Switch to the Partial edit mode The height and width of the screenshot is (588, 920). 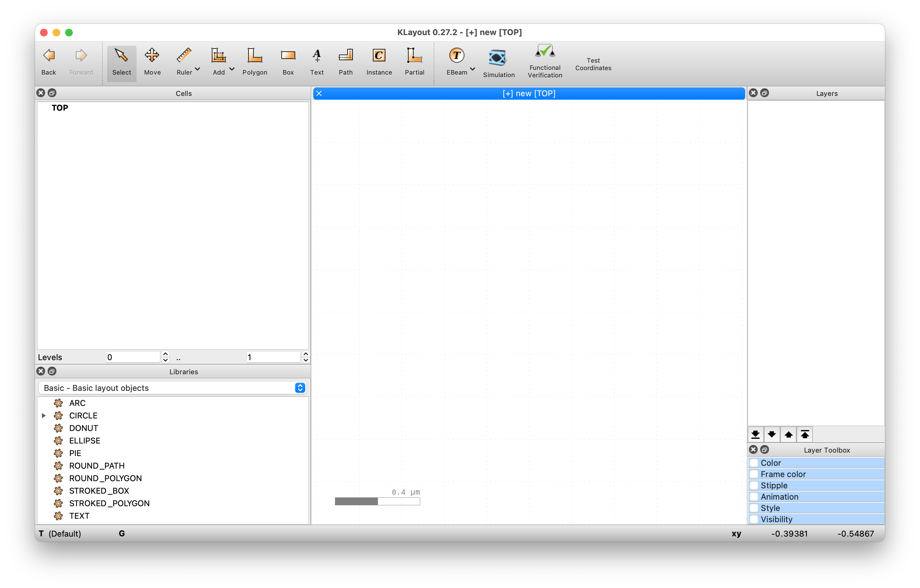(415, 61)
